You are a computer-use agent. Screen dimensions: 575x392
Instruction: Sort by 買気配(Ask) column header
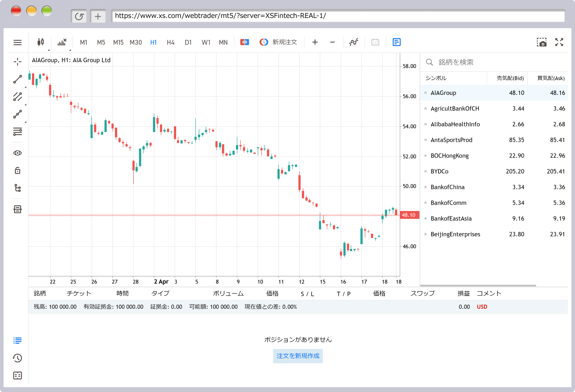[x=551, y=78]
